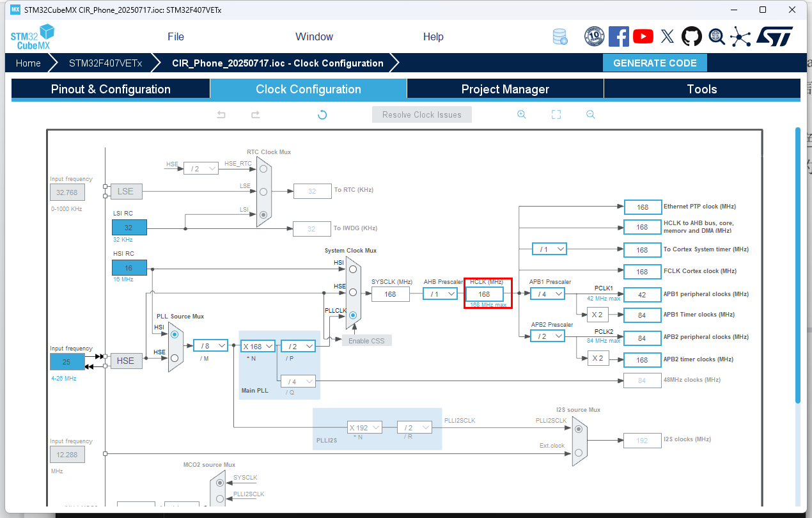The height and width of the screenshot is (518, 812).
Task: Open the database update icon
Action: [x=560, y=37]
